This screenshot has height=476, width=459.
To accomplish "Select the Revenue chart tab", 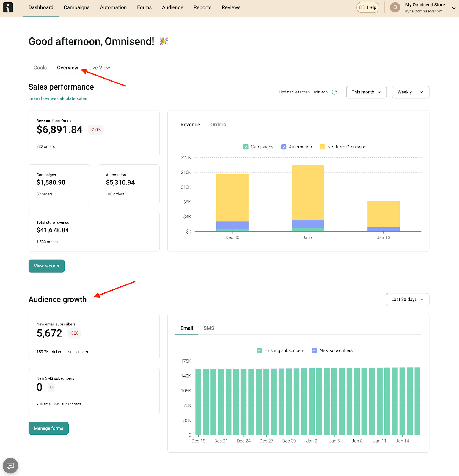I will (190, 125).
